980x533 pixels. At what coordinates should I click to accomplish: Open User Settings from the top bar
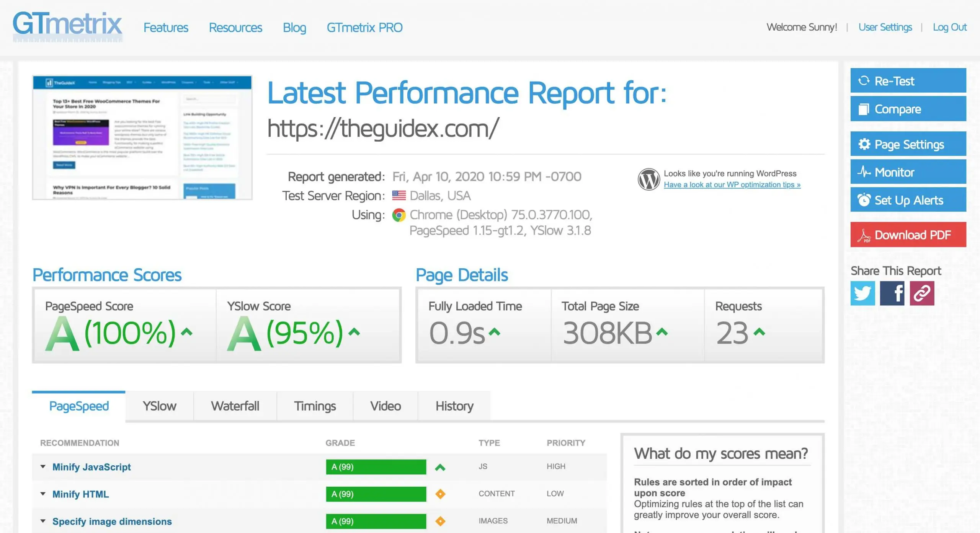885,27
